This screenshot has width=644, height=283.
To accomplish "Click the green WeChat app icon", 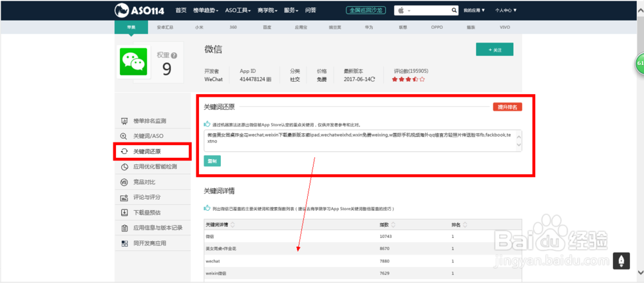I will pyautogui.click(x=133, y=62).
